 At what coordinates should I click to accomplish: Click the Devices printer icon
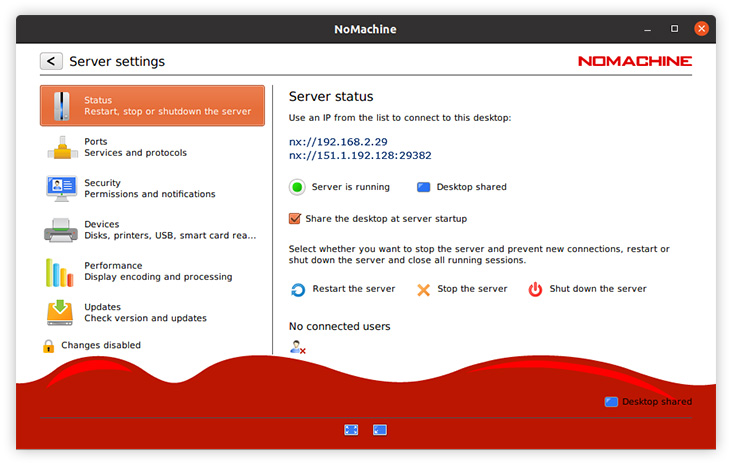(x=61, y=231)
